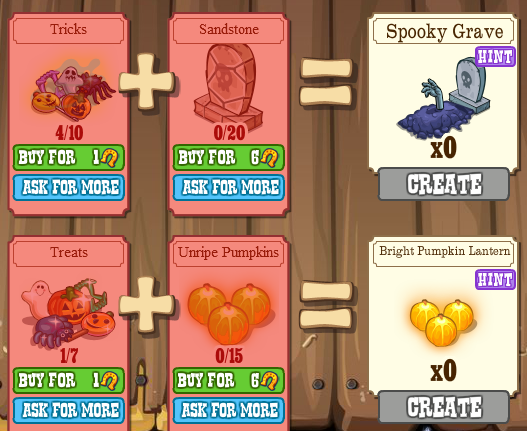Open the HINT badge on Spooky Grave
This screenshot has width=527, height=431.
(495, 56)
